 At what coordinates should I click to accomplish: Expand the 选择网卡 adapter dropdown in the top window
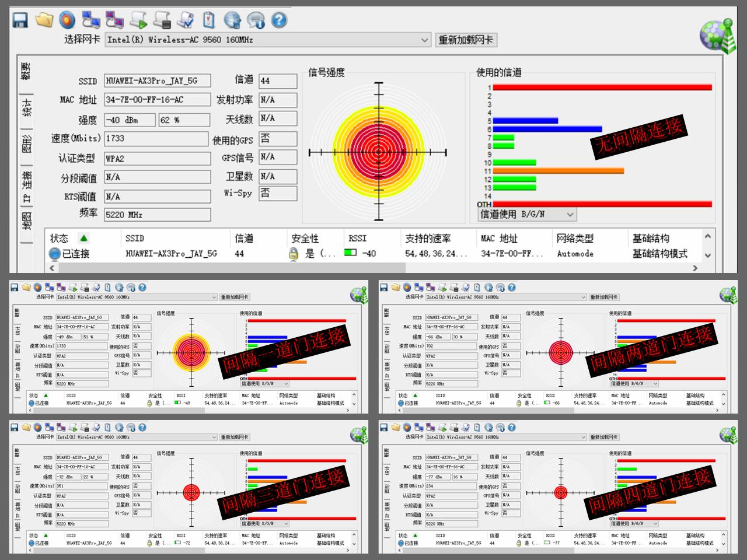coord(424,40)
